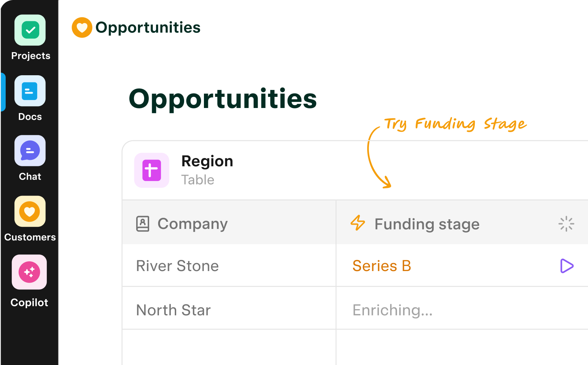Screen dimensions: 588x365
Task: Select the Company column header
Action: (192, 224)
